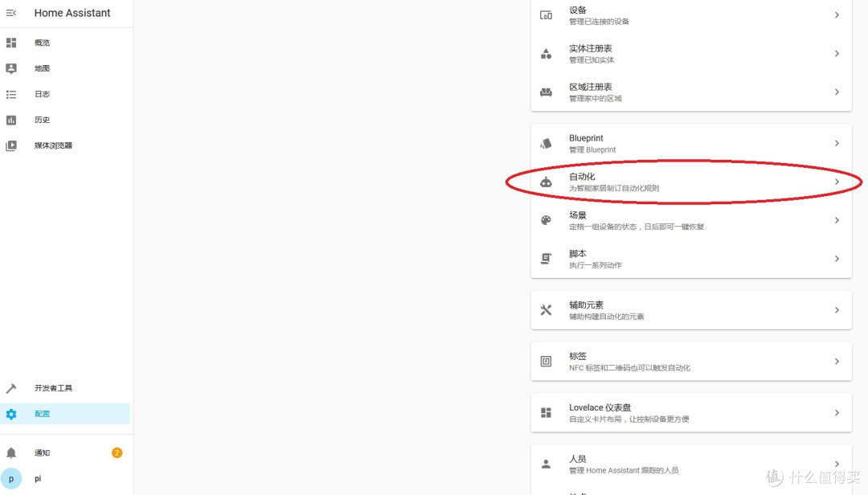
Task: Select the 自动化 robot icon
Action: pos(547,182)
